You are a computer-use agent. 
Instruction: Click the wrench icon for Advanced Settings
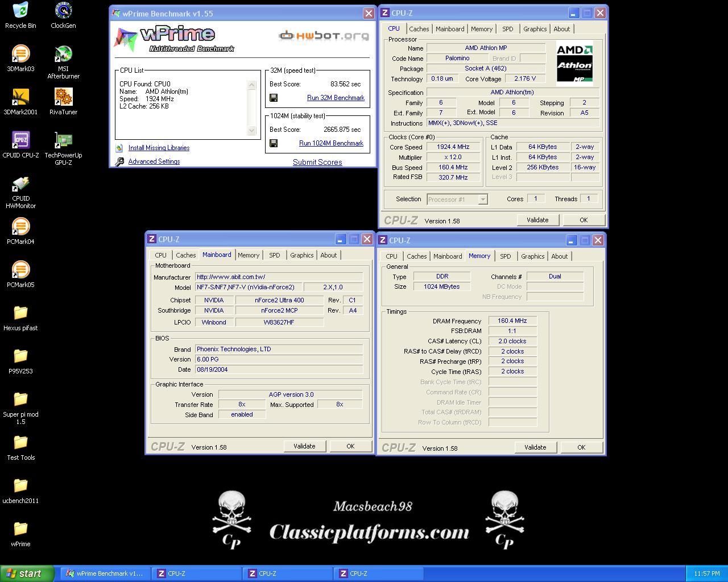coord(119,161)
